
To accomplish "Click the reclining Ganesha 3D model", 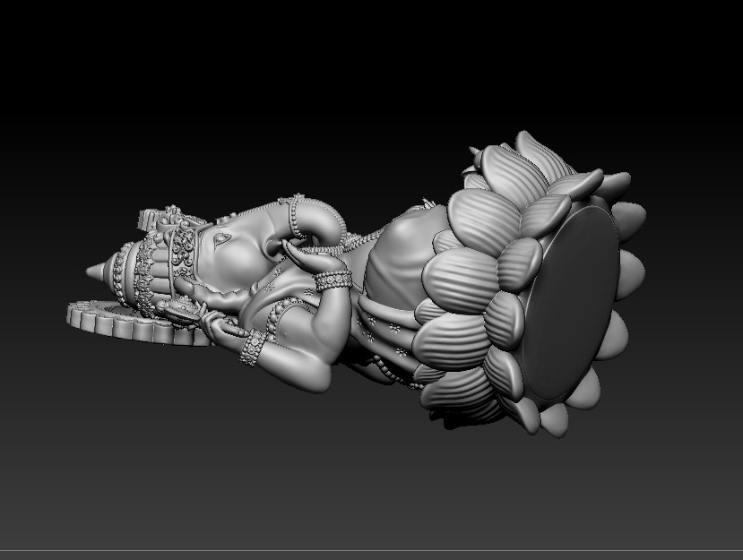I will pyautogui.click(x=356, y=284).
